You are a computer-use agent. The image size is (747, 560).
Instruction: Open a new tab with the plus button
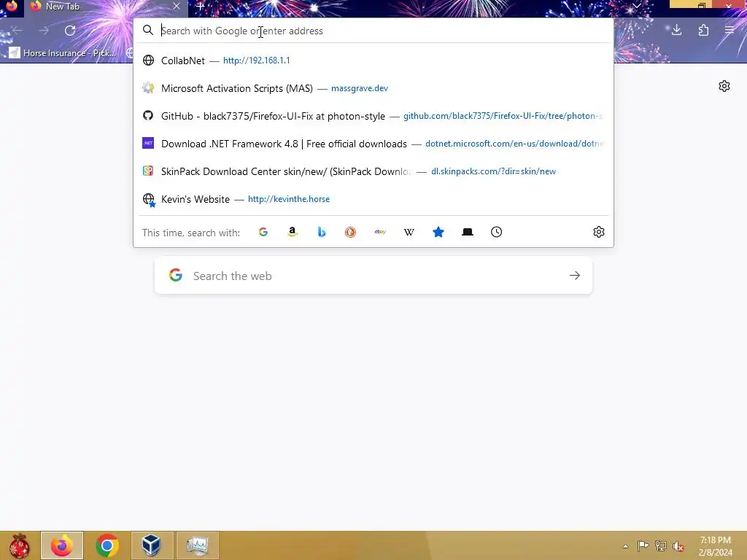[200, 6]
